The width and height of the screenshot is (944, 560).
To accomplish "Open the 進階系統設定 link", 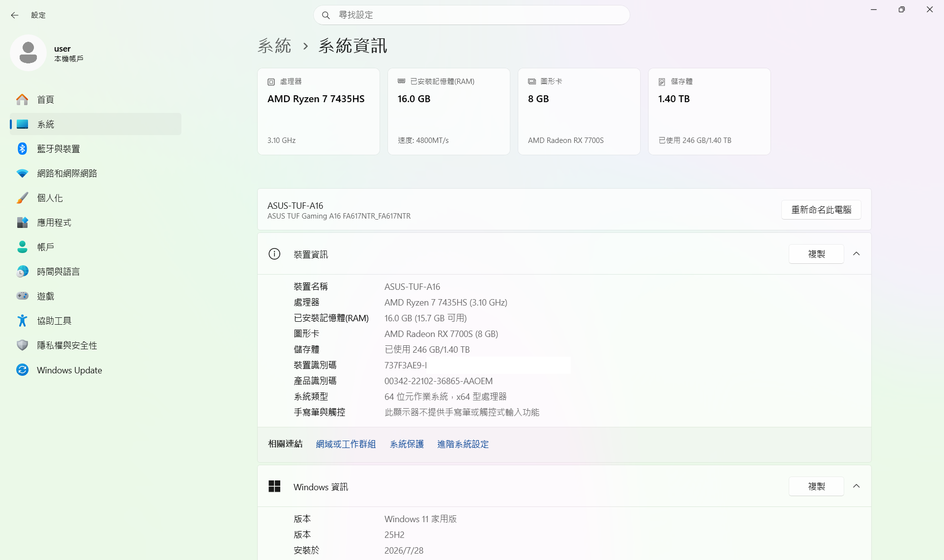I will point(463,444).
